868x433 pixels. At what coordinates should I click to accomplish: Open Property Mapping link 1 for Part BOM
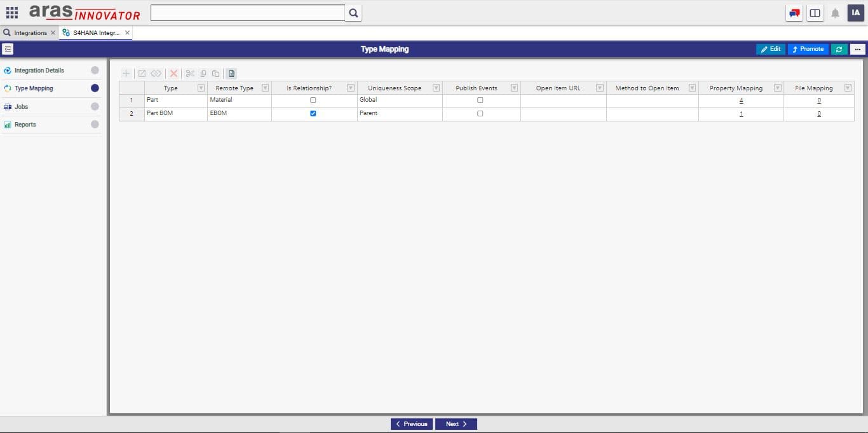tap(741, 114)
